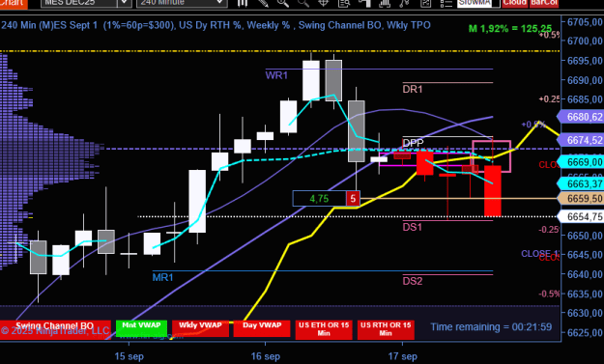The image size is (604, 364).
Task: Toggle the US ETH OR 15 Min button
Action: pos(324,330)
